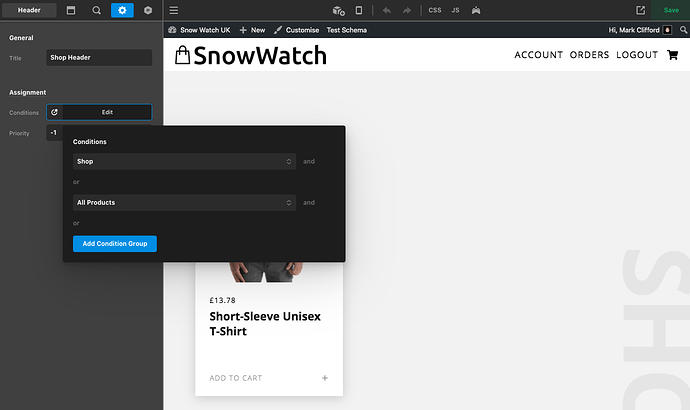The height and width of the screenshot is (410, 690).
Task: Open the CSS editor
Action: click(x=435, y=10)
